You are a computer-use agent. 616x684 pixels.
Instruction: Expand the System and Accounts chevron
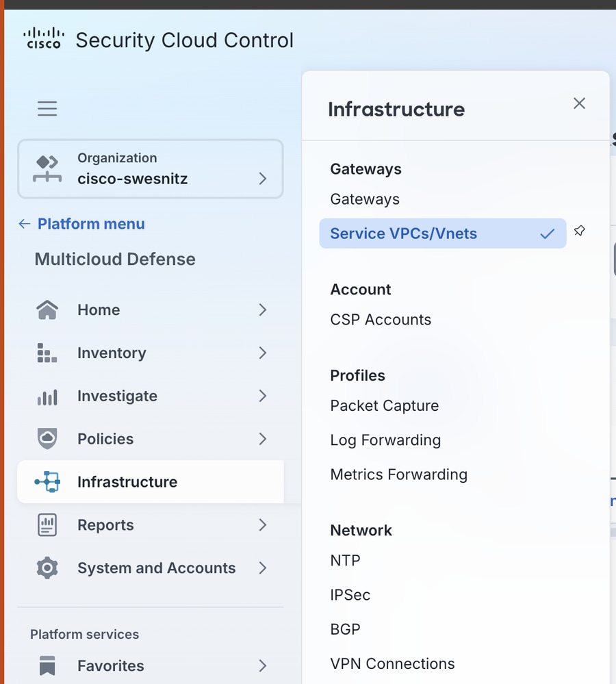pyautogui.click(x=262, y=568)
